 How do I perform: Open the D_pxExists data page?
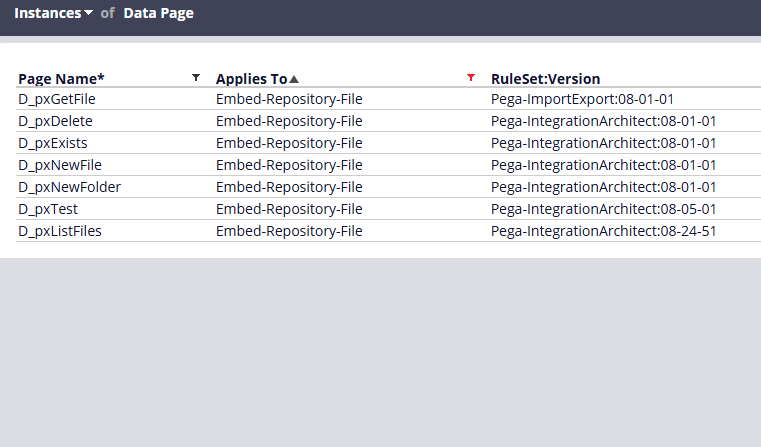53,143
